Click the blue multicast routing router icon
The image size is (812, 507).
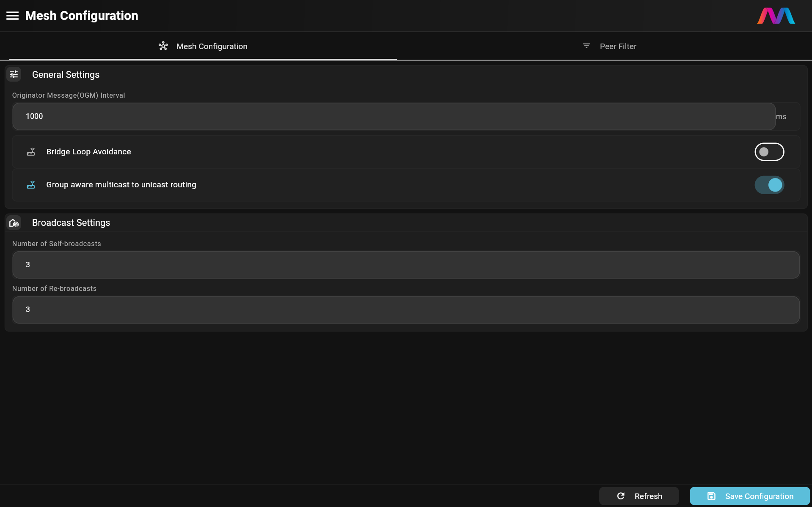click(31, 185)
